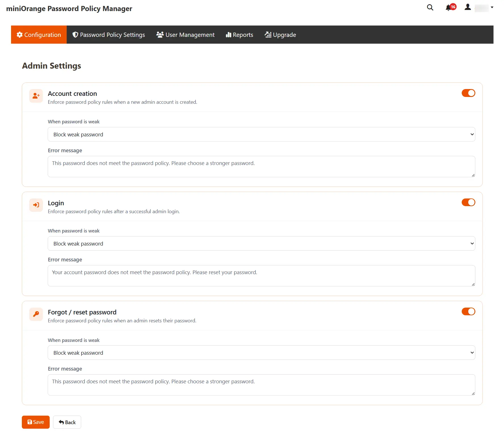This screenshot has width=504, height=442.
Task: Expand the user account dropdown arrow
Action: pos(492,7)
